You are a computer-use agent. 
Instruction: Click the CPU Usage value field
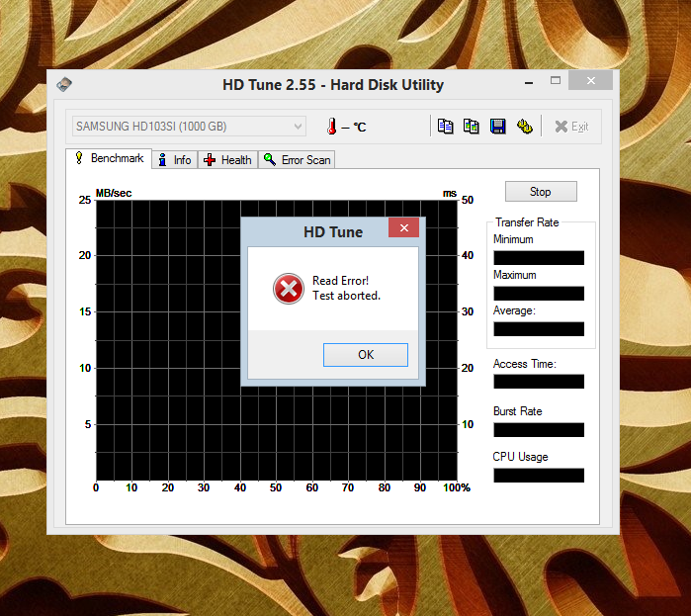point(539,476)
